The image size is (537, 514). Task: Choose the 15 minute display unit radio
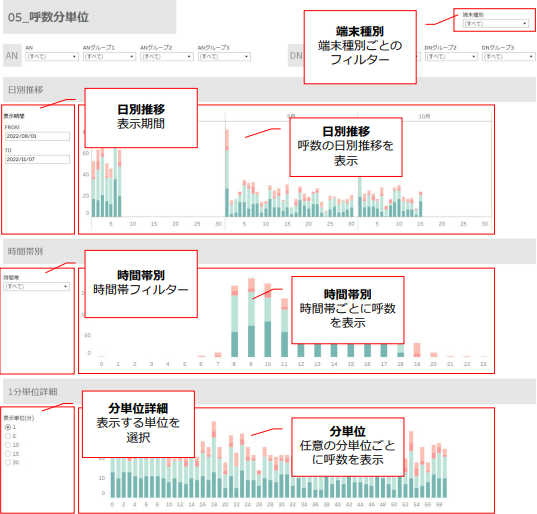tap(8, 454)
